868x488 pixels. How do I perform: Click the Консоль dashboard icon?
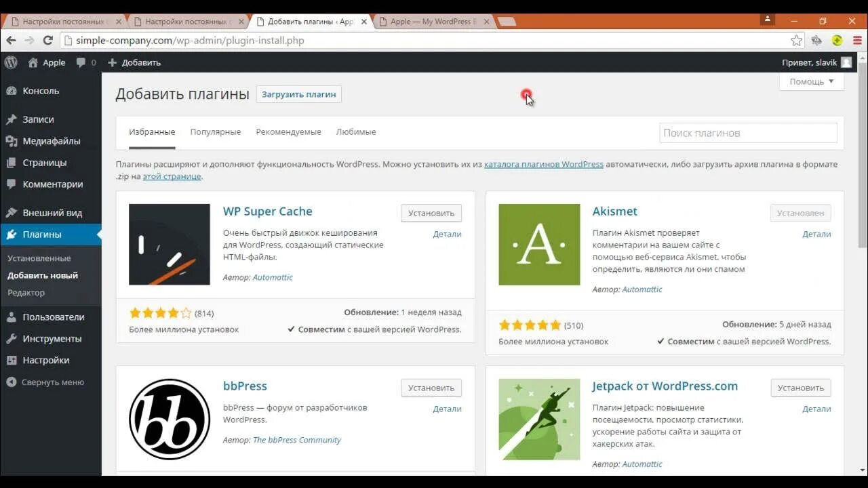(x=11, y=91)
